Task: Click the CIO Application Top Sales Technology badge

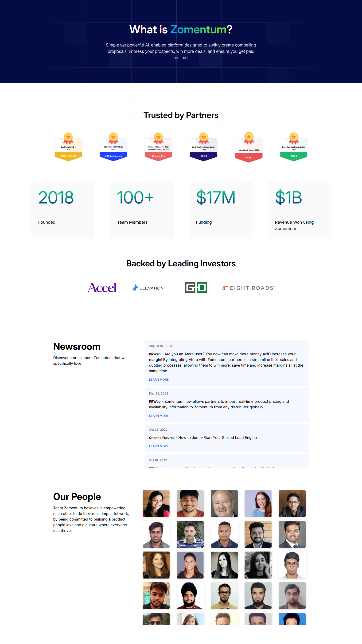Action: click(x=113, y=147)
